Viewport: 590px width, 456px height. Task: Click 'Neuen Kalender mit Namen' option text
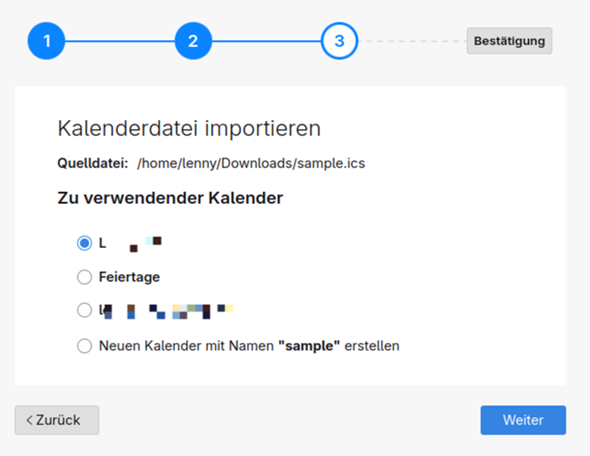pos(186,345)
